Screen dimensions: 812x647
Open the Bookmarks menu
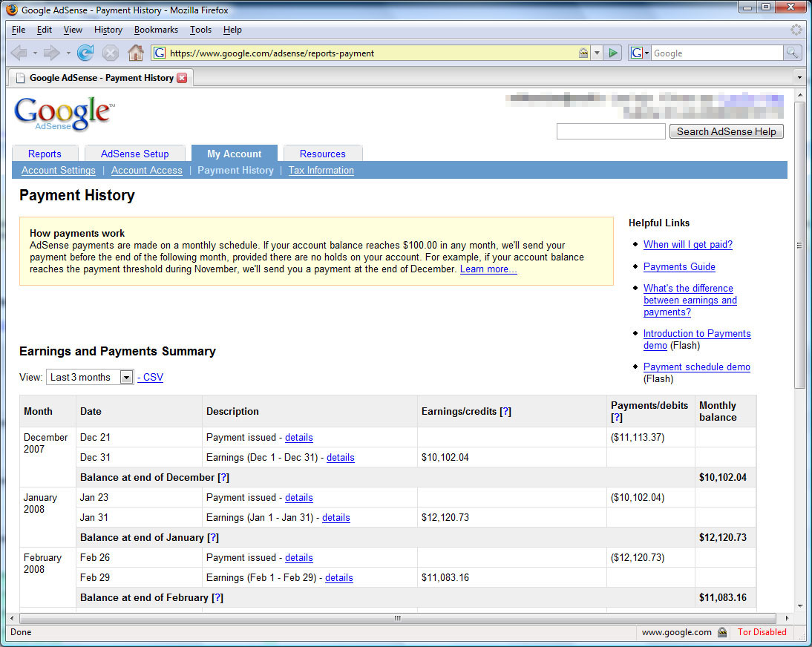click(156, 30)
